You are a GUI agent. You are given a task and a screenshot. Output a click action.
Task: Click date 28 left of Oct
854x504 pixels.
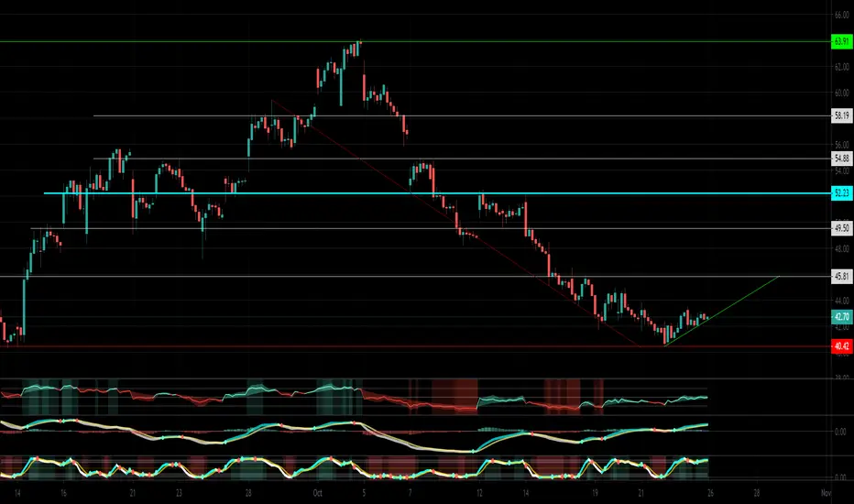(248, 494)
